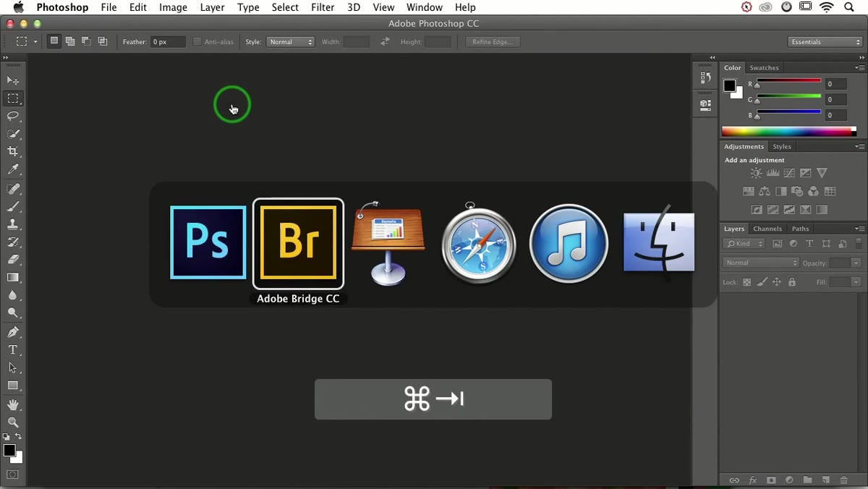Click the Refine Edge button
This screenshot has width=868, height=489.
(x=492, y=42)
